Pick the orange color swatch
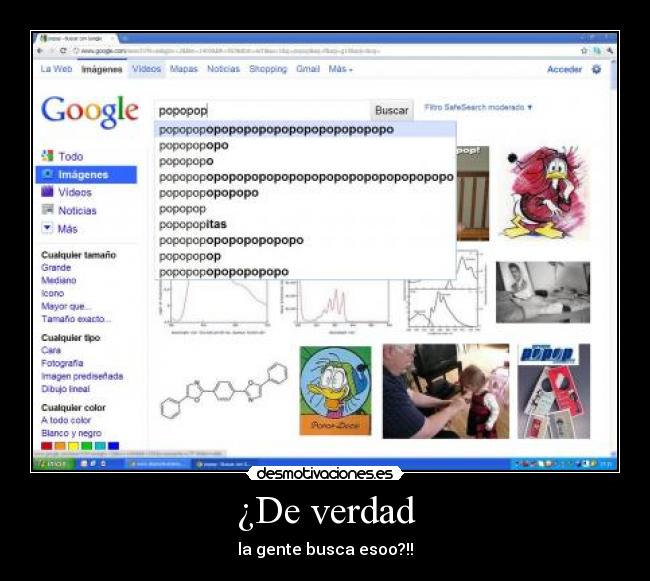Viewport: 650px width, 581px height. pyautogui.click(x=60, y=446)
